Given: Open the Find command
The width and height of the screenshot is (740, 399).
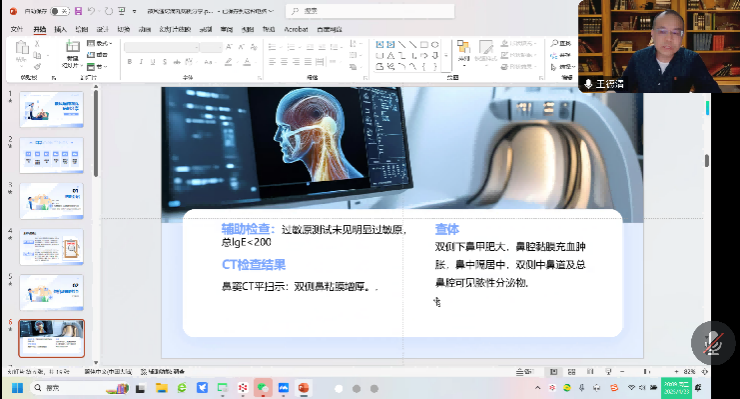Looking at the screenshot, I should tap(561, 43).
